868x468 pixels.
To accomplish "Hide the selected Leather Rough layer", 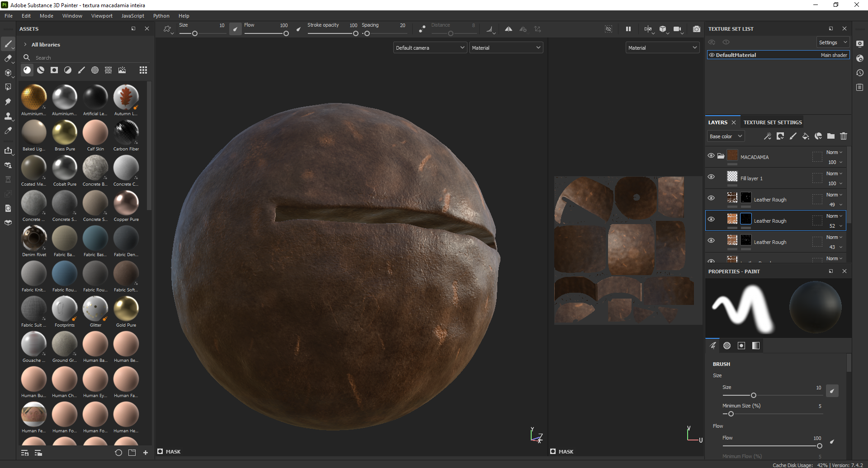I will (711, 220).
